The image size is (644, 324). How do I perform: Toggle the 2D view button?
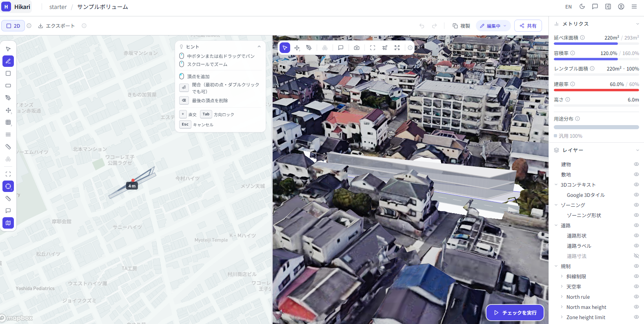(x=13, y=26)
